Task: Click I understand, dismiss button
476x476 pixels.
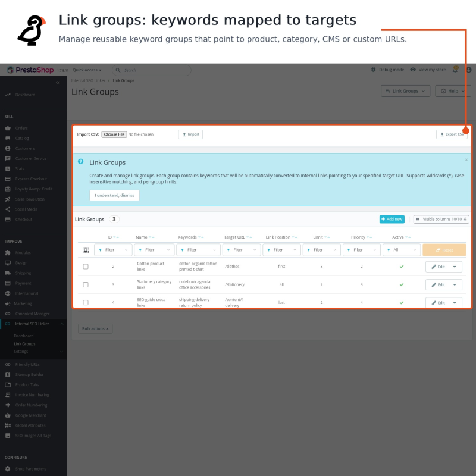Action: (x=114, y=196)
